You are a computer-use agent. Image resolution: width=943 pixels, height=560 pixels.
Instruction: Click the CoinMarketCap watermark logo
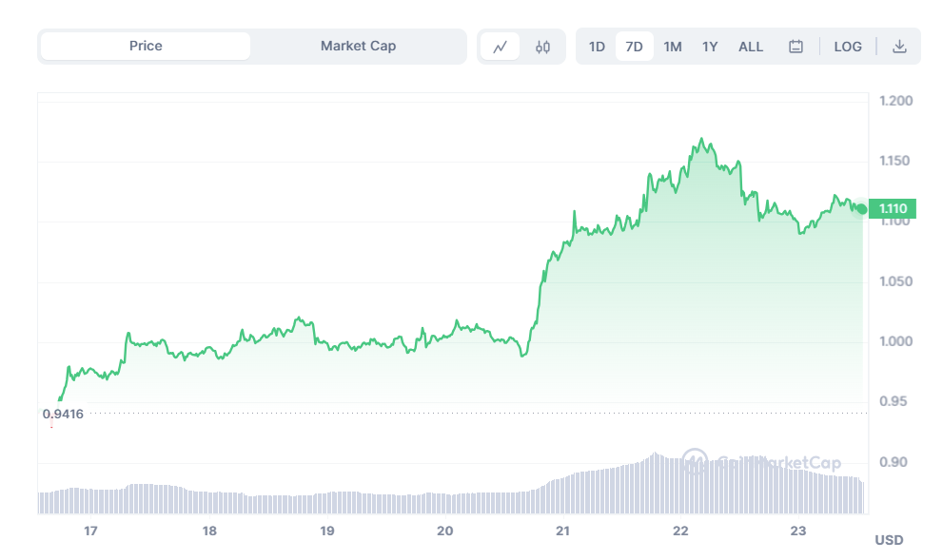[x=695, y=462]
